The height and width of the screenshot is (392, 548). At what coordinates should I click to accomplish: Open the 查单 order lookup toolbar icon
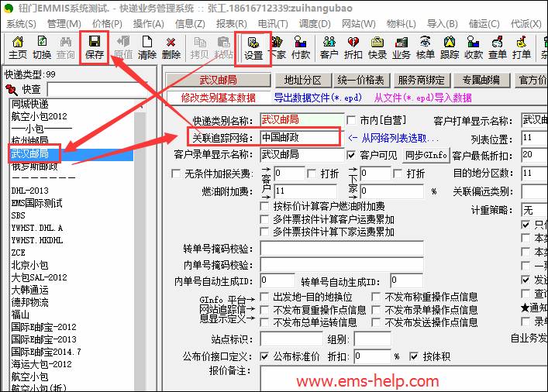tap(498, 48)
